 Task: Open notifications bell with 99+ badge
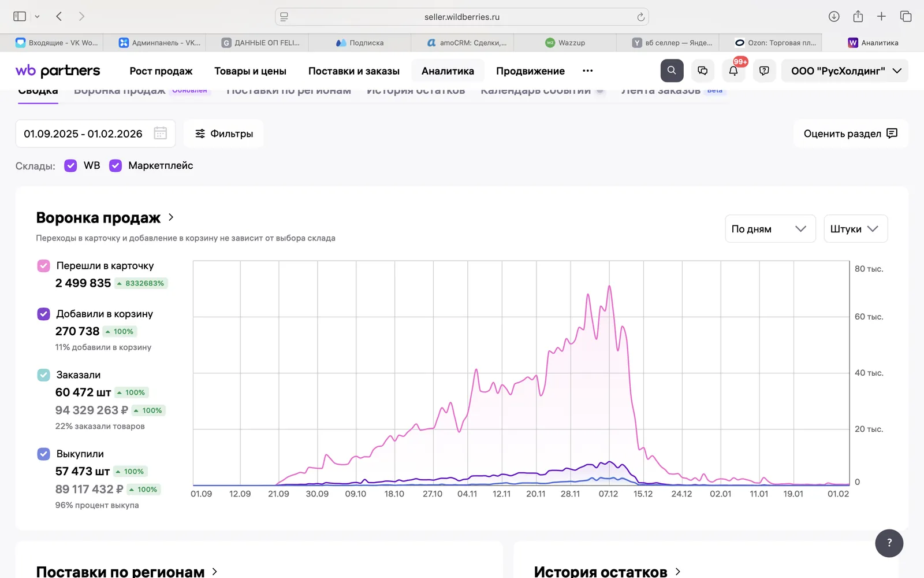733,71
